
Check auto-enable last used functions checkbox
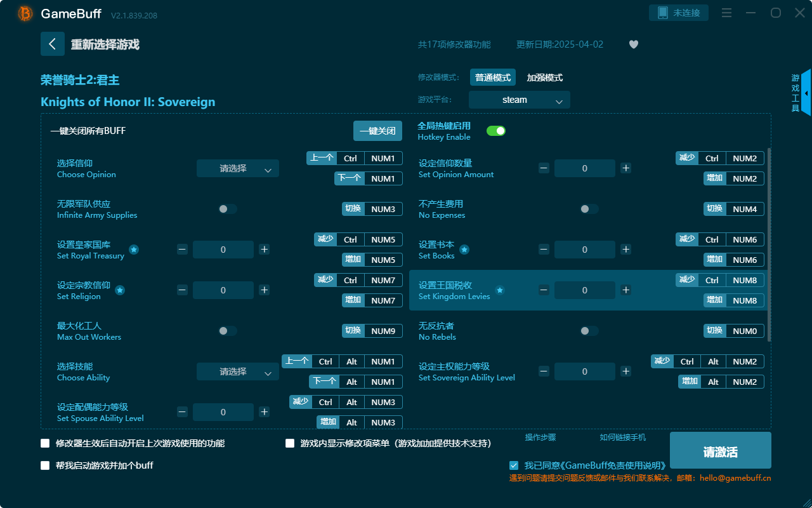click(x=45, y=443)
